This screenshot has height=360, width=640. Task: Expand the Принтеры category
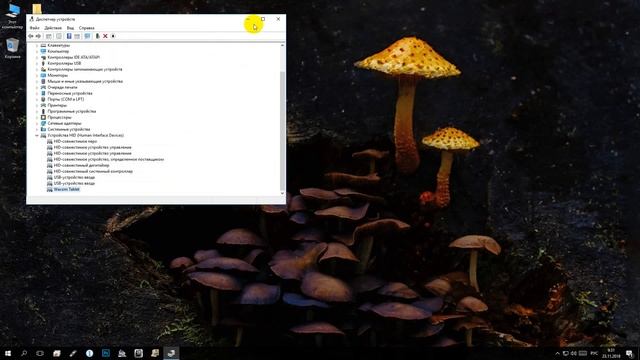click(x=37, y=105)
